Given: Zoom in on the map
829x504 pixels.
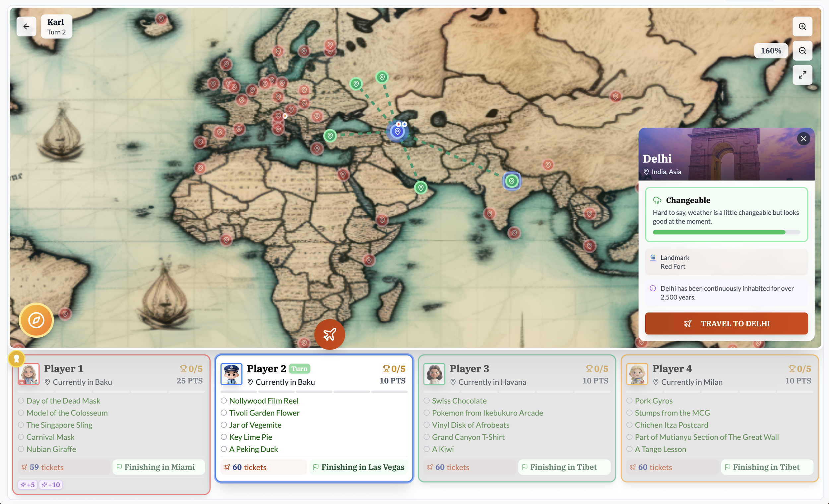Looking at the screenshot, I should (x=802, y=26).
